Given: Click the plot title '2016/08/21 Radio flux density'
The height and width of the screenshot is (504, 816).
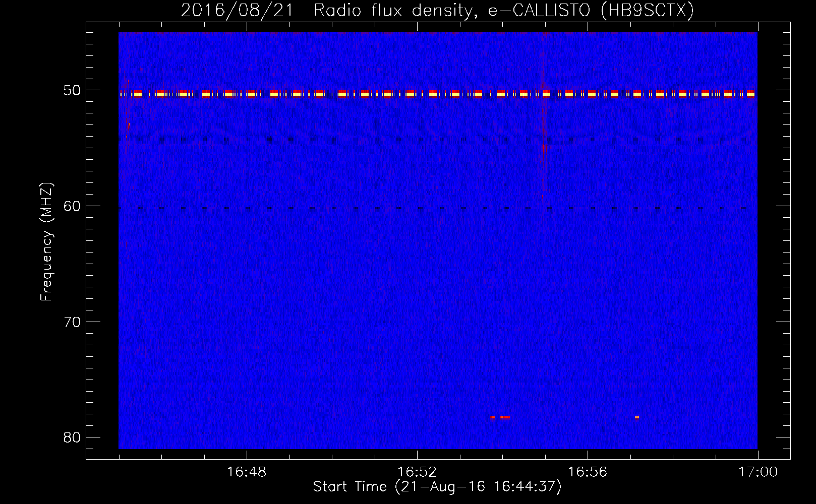Looking at the screenshot, I should (438, 10).
